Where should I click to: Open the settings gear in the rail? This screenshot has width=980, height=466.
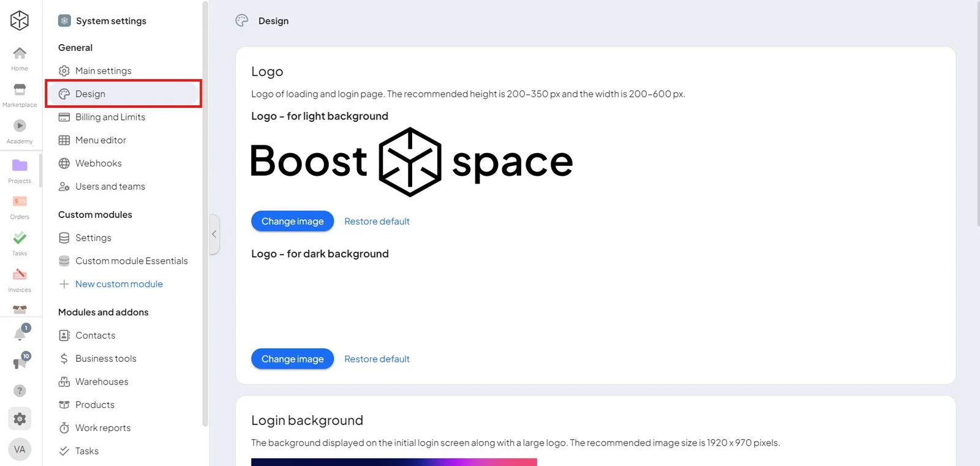[x=20, y=419]
